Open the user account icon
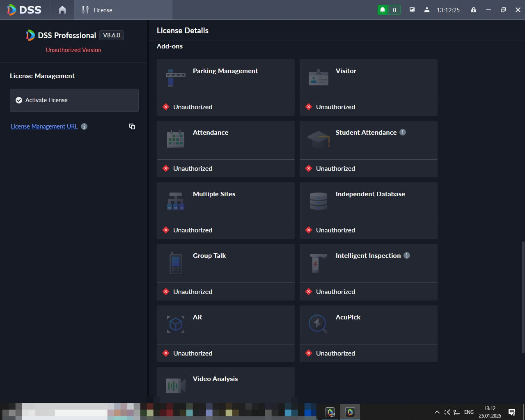525x420 pixels. (427, 10)
